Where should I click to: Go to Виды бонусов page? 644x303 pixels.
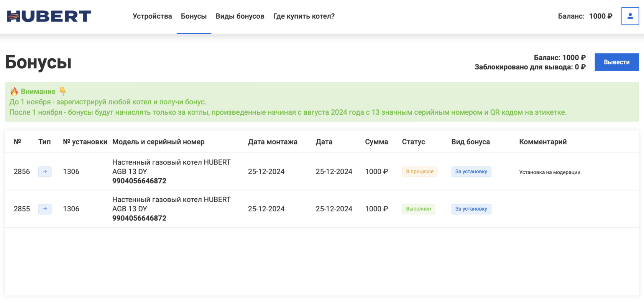coord(240,16)
